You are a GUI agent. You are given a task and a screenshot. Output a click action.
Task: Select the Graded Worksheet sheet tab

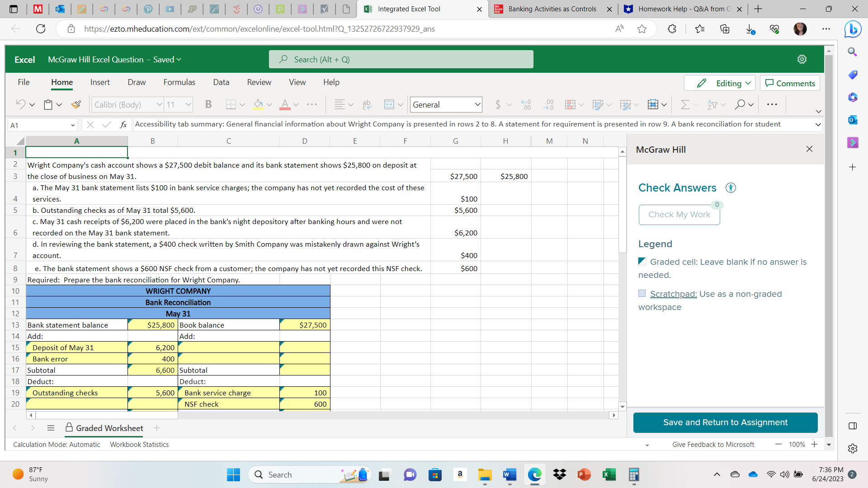(x=108, y=428)
